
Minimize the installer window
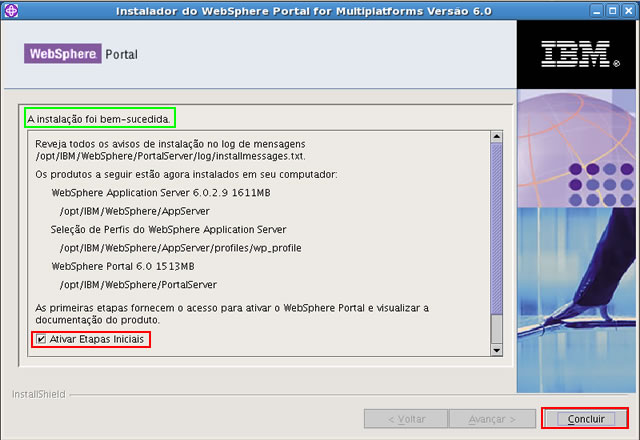tap(597, 11)
